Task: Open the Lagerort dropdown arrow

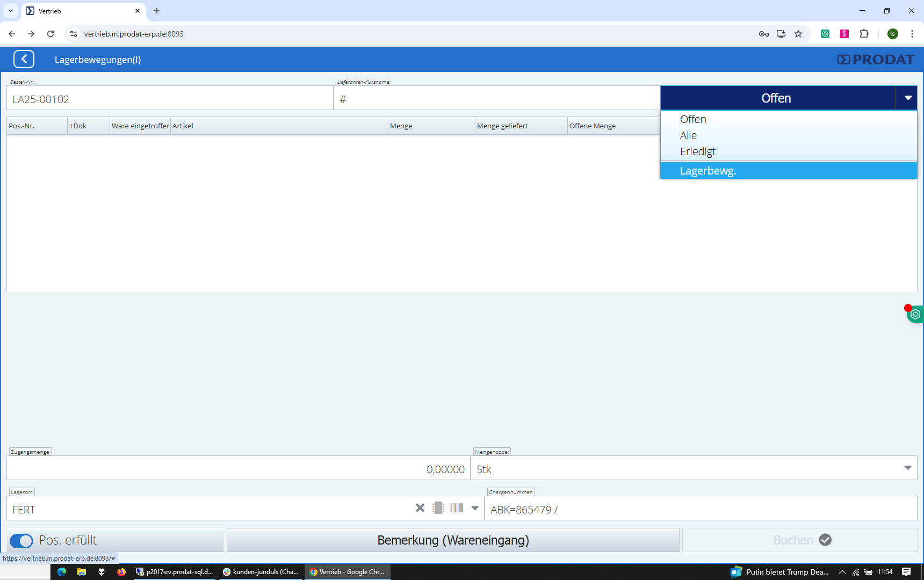Action: click(475, 508)
